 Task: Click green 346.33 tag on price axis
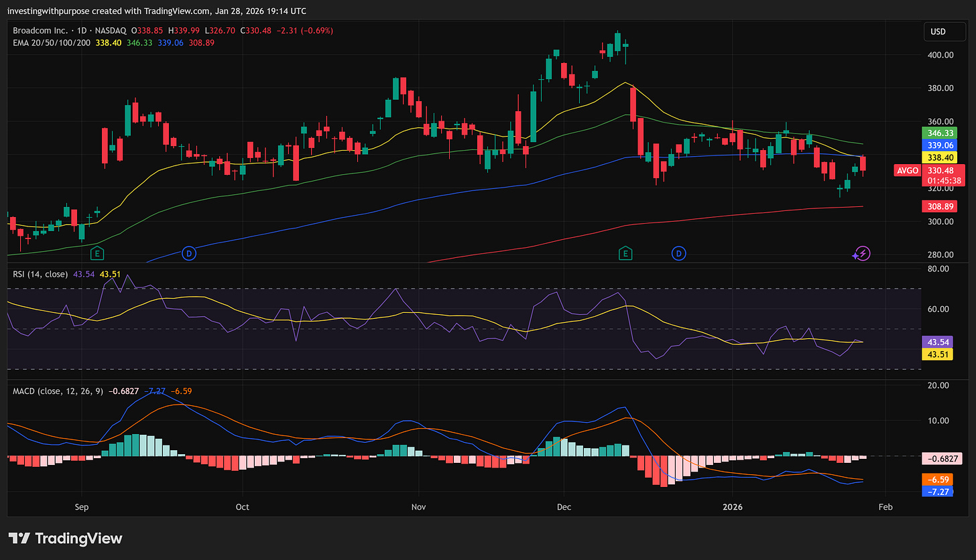[x=940, y=132]
